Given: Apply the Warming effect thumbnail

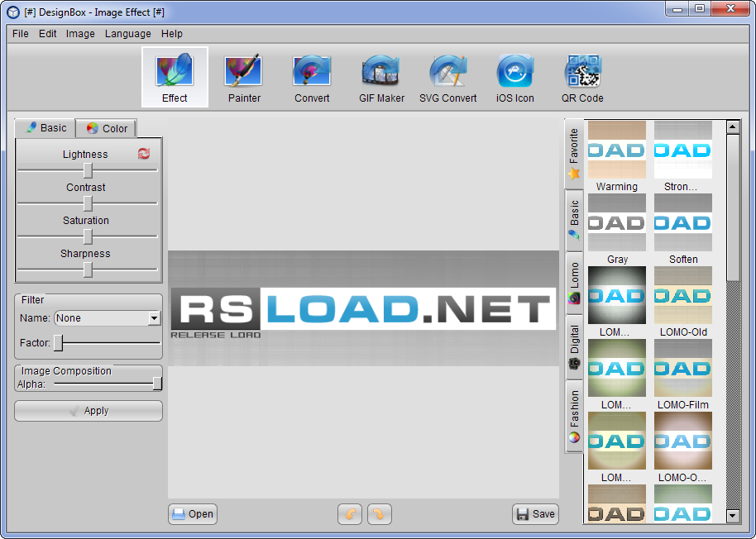Looking at the screenshot, I should (x=617, y=150).
